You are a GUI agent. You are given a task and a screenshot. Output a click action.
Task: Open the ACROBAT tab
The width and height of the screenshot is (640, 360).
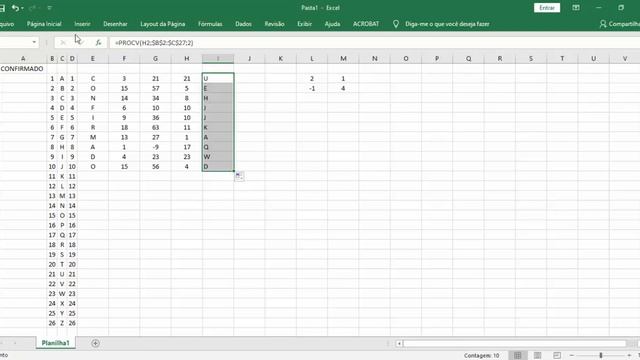[366, 24]
